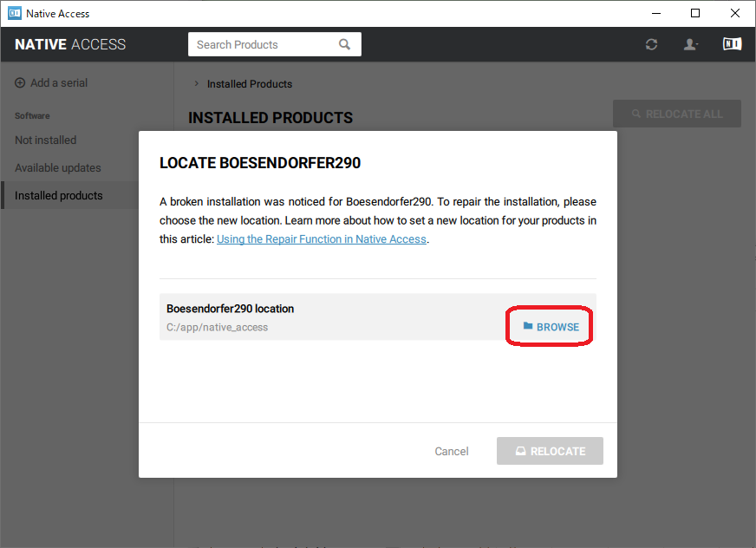Open Available updates in the sidebar
Screen dimensions: 756x548
pos(58,168)
